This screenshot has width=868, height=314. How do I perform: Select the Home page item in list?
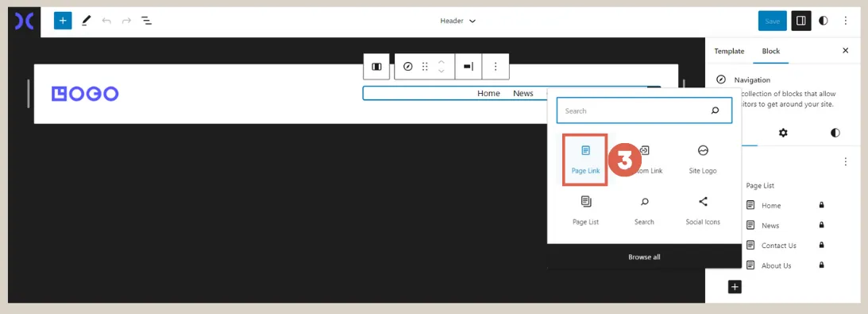771,205
